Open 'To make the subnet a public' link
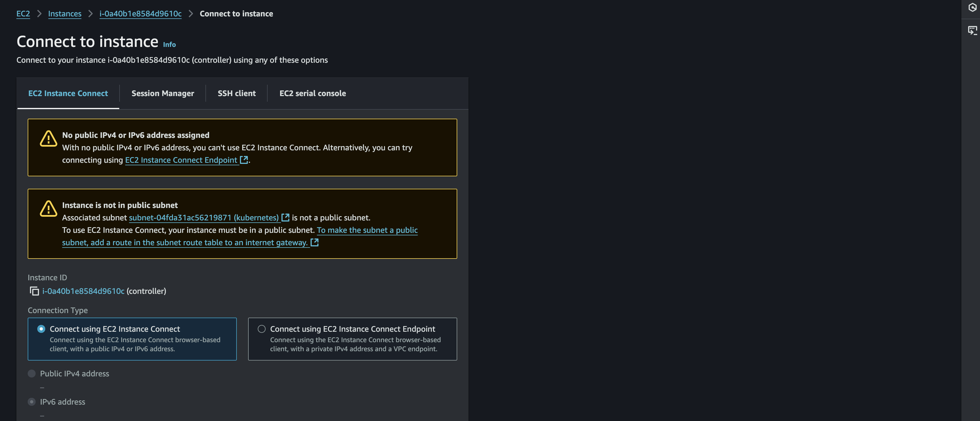 pyautogui.click(x=367, y=230)
